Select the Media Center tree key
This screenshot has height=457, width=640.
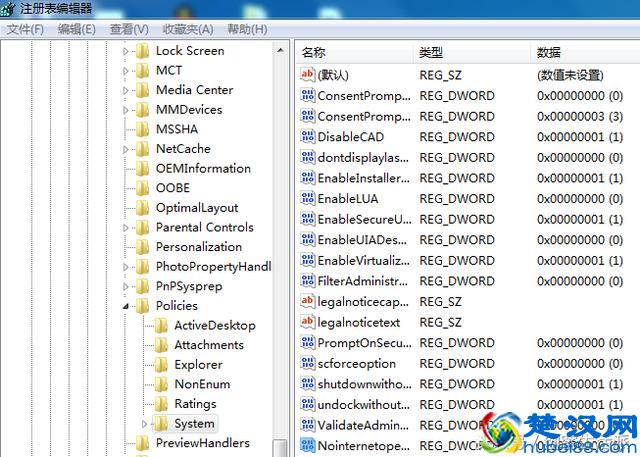pyautogui.click(x=195, y=90)
